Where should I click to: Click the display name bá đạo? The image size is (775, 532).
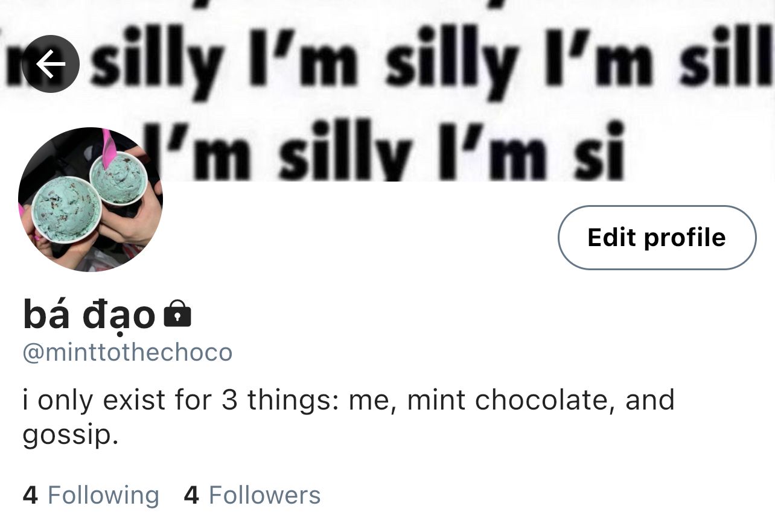click(89, 315)
